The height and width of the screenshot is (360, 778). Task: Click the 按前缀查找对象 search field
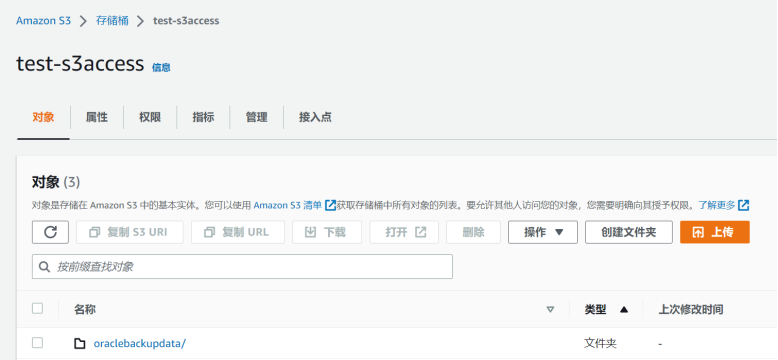coord(242,267)
